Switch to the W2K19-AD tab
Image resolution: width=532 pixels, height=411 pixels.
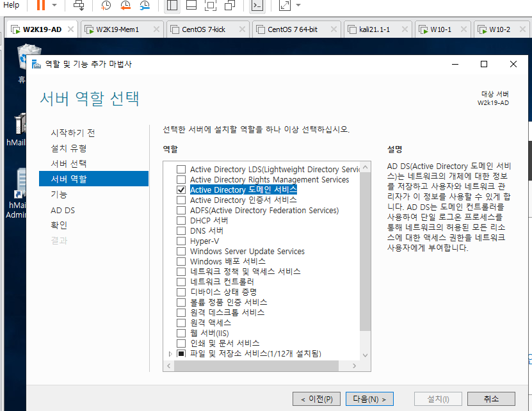[x=42, y=29]
